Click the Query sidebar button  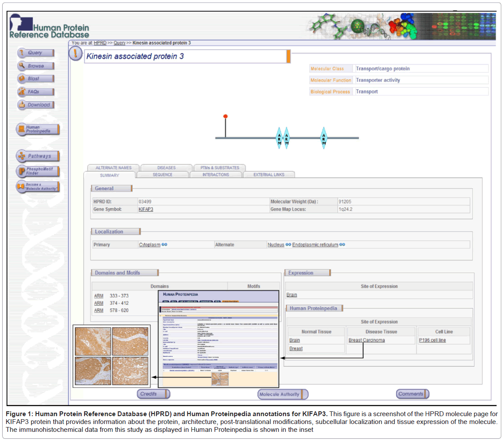click(x=36, y=53)
